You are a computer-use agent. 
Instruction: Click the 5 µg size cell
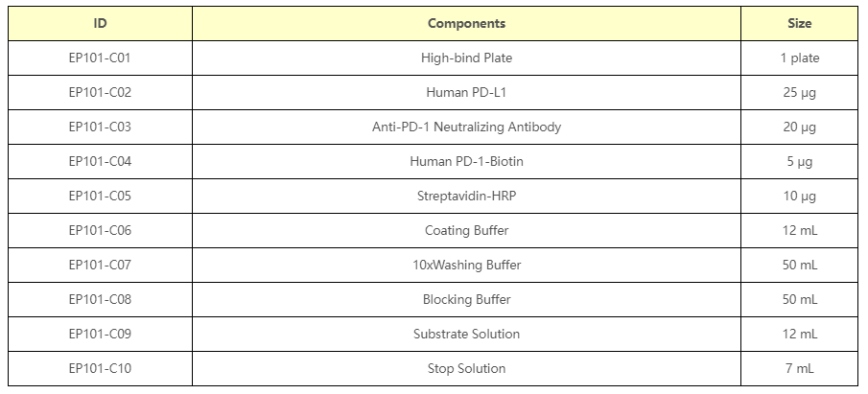tap(800, 161)
